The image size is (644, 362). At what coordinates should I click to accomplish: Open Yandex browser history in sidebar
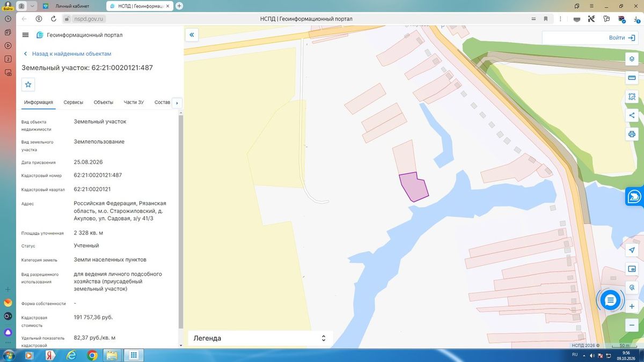click(8, 19)
